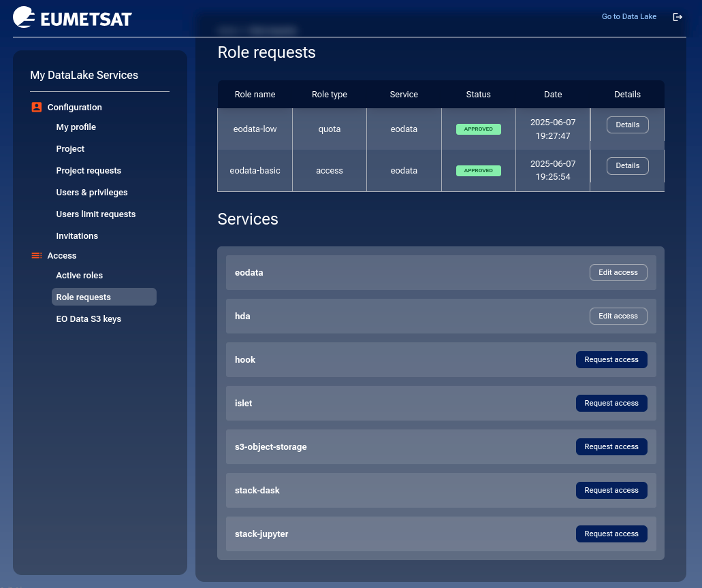Click the islet service name
702x588 pixels.
click(243, 403)
